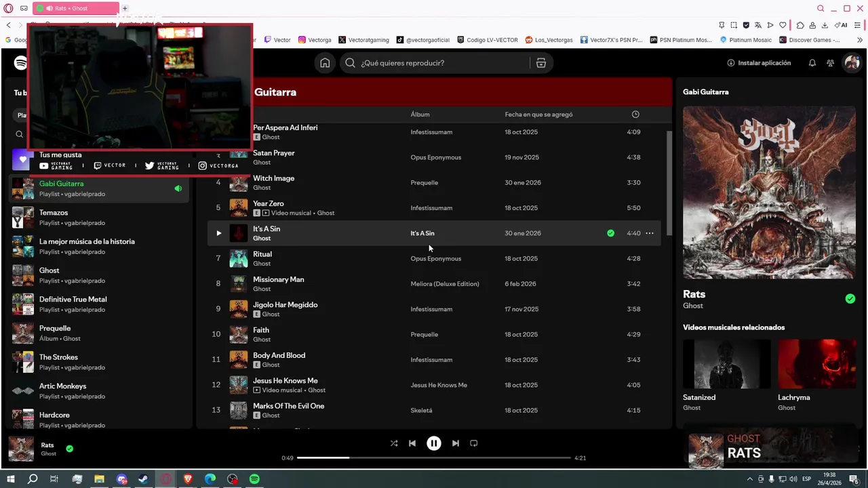
Task: Open Los_Vectorgas bookmark
Action: pyautogui.click(x=549, y=40)
